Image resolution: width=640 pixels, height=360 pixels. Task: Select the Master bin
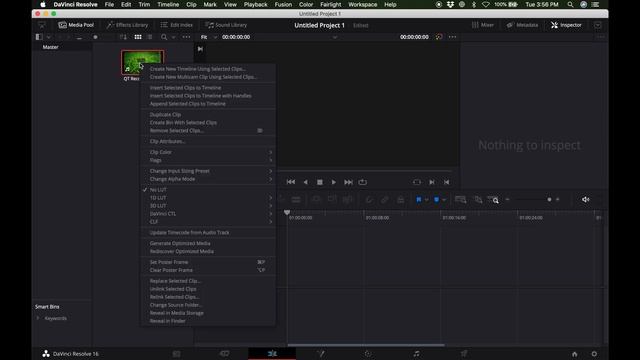click(x=51, y=47)
